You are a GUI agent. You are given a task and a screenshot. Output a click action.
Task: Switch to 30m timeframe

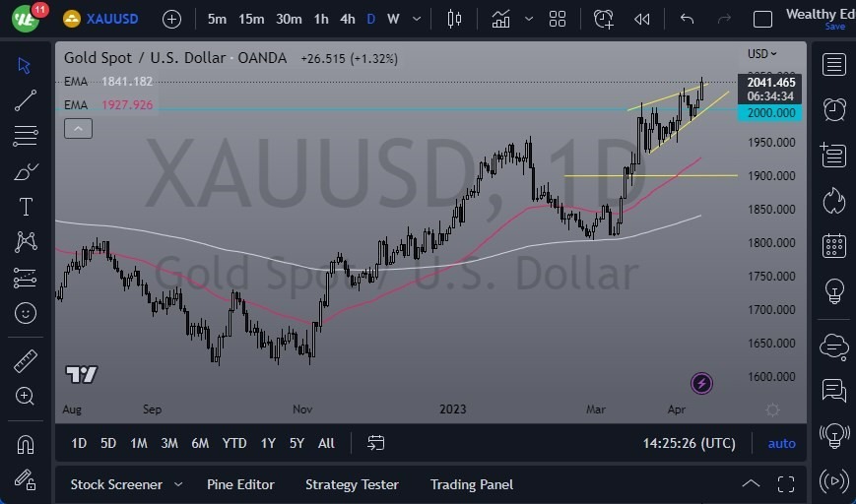point(289,19)
